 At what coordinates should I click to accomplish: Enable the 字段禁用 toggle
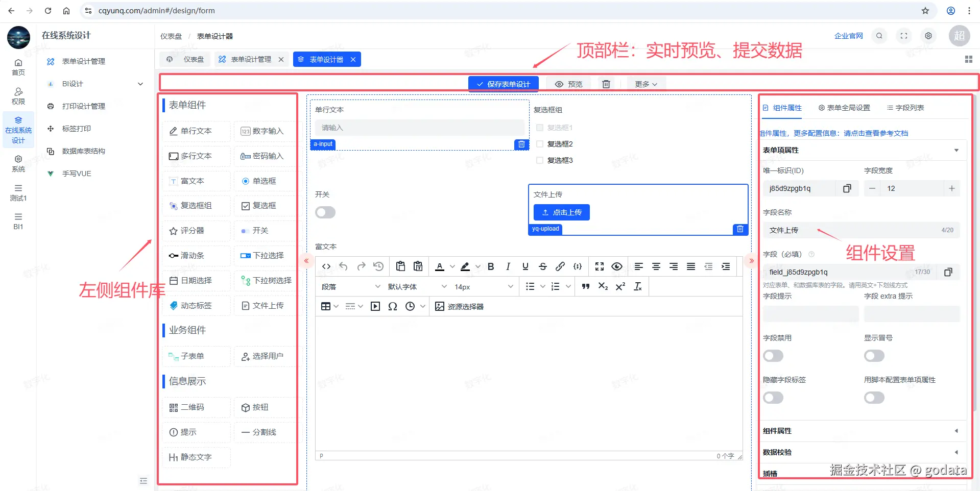(x=773, y=355)
